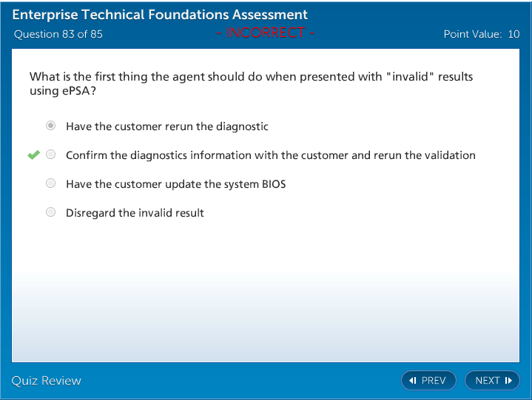This screenshot has height=400, width=532.
Task: Click the Quiz Review label
Action: coord(47,381)
